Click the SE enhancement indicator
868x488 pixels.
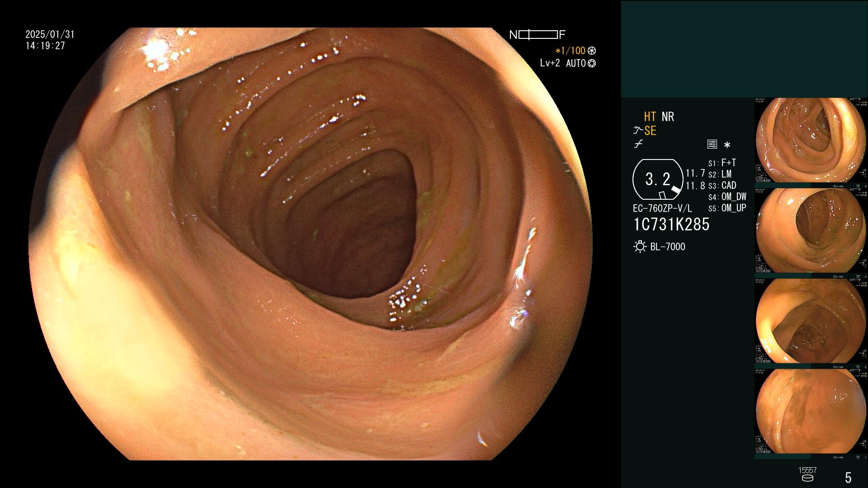(650, 131)
